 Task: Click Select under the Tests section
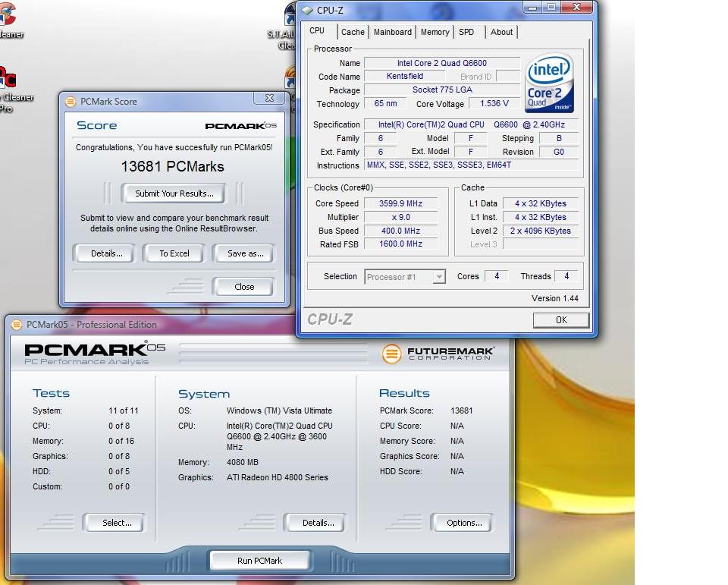[x=117, y=523]
